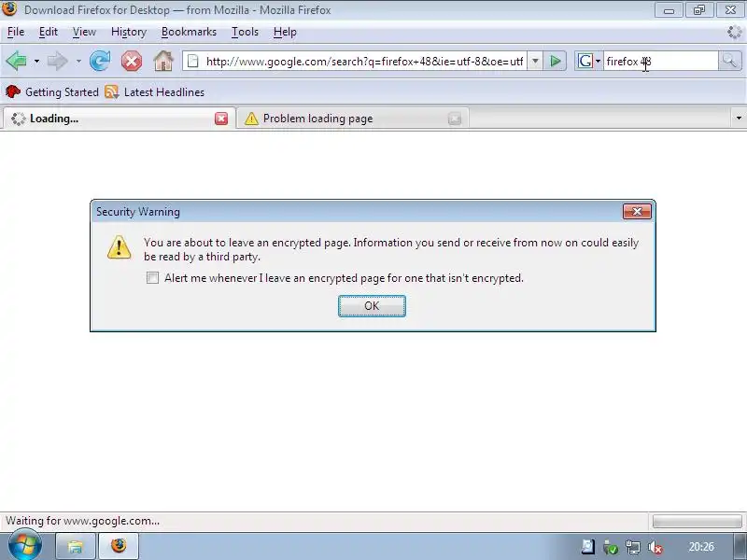The height and width of the screenshot is (560, 747).
Task: Open the Forward history dropdown arrow
Action: 78,61
